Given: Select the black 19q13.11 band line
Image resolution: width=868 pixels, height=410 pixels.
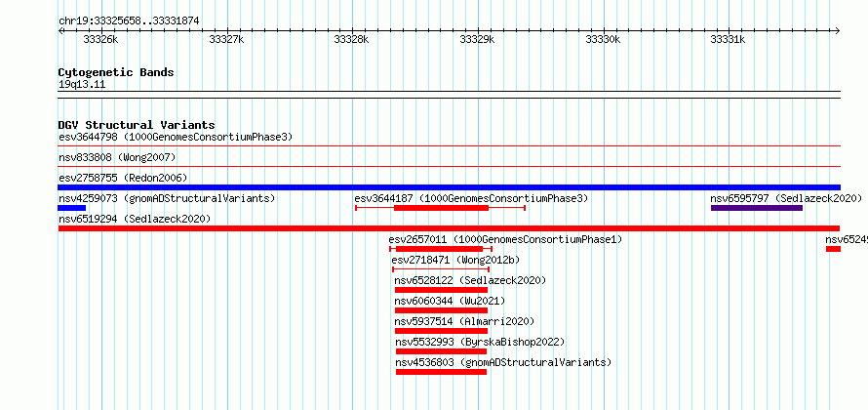Looking at the screenshot, I should coord(449,95).
